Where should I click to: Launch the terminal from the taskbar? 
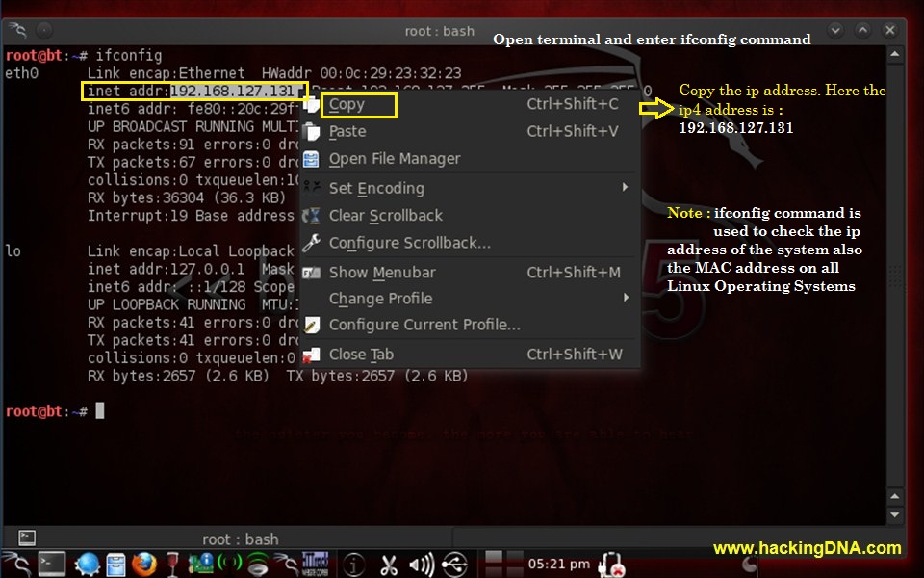(x=52, y=565)
